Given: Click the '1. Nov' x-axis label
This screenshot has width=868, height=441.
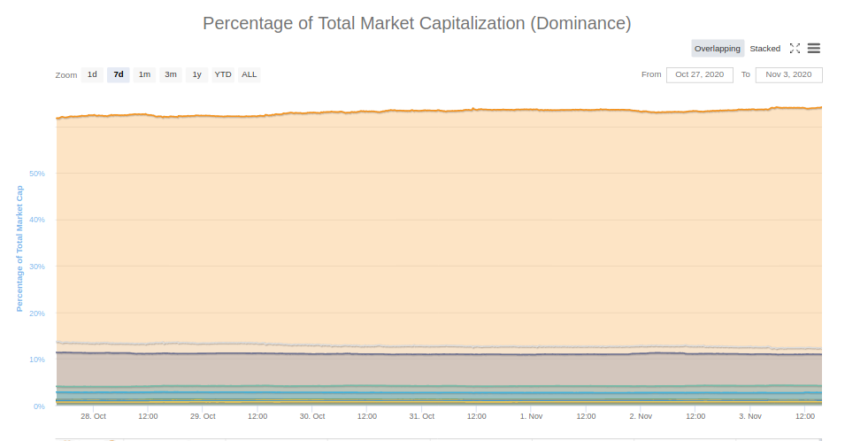Looking at the screenshot, I should coord(532,416).
